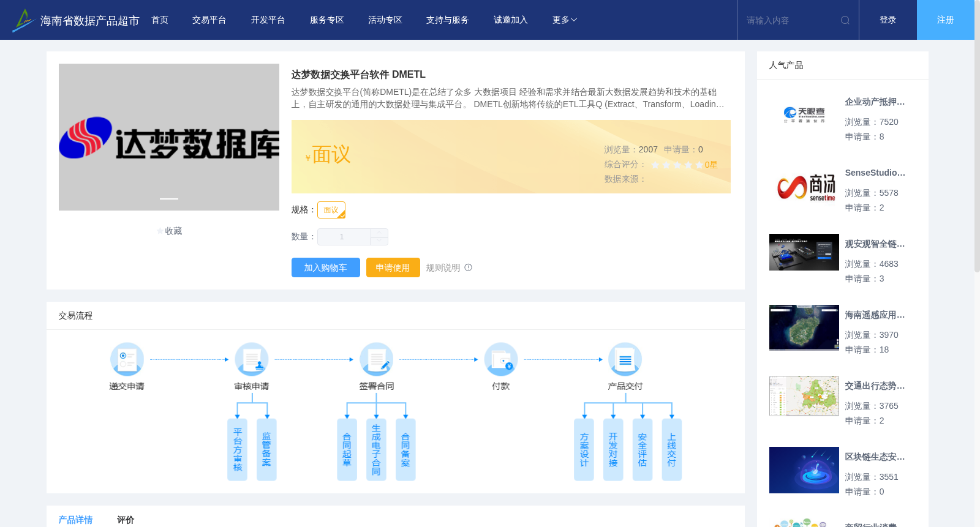Click the info icon beside 规则说明
The image size is (980, 527).
click(469, 267)
